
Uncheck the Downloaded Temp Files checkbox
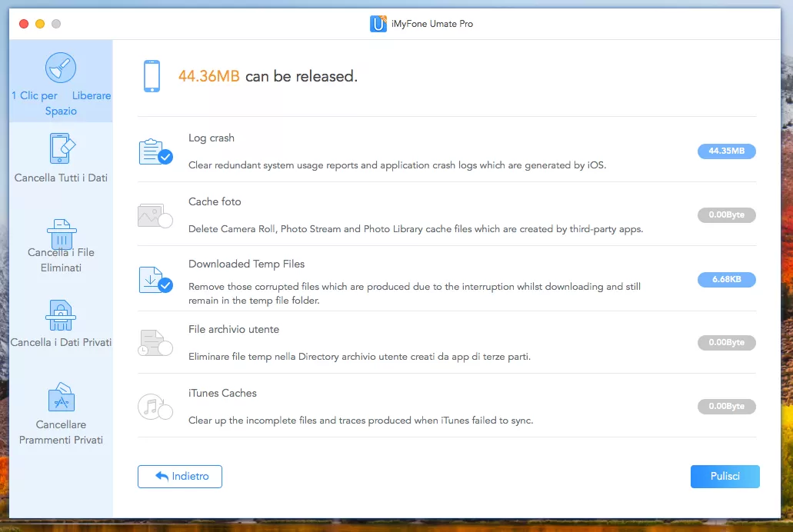pos(165,285)
